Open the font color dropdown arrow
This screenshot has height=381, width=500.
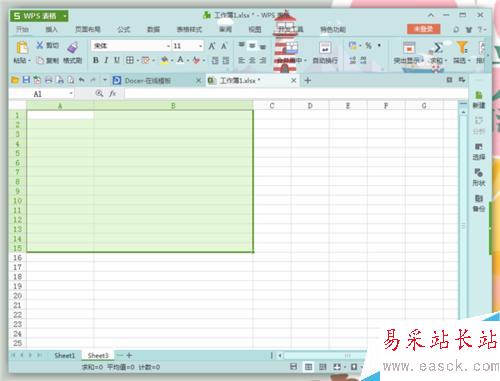coord(188,61)
